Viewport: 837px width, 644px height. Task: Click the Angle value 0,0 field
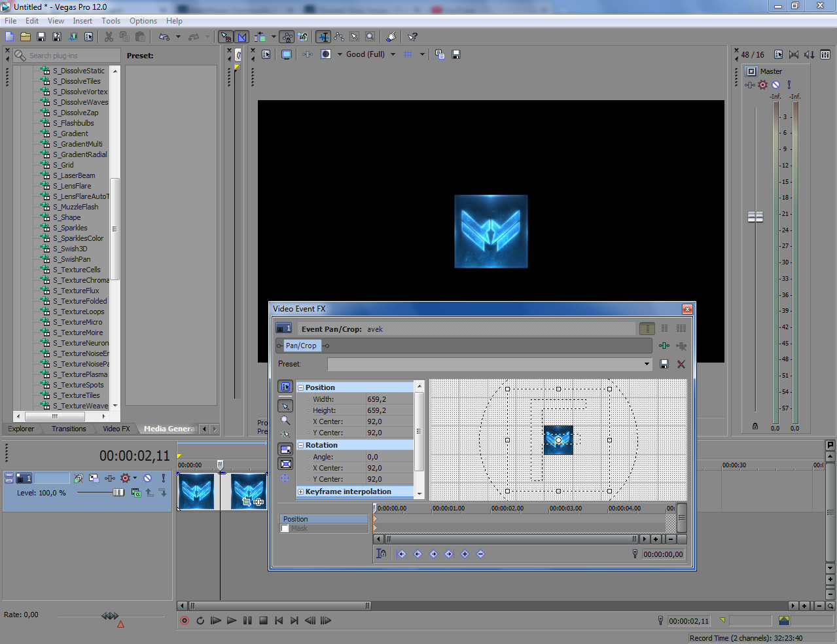[389, 457]
